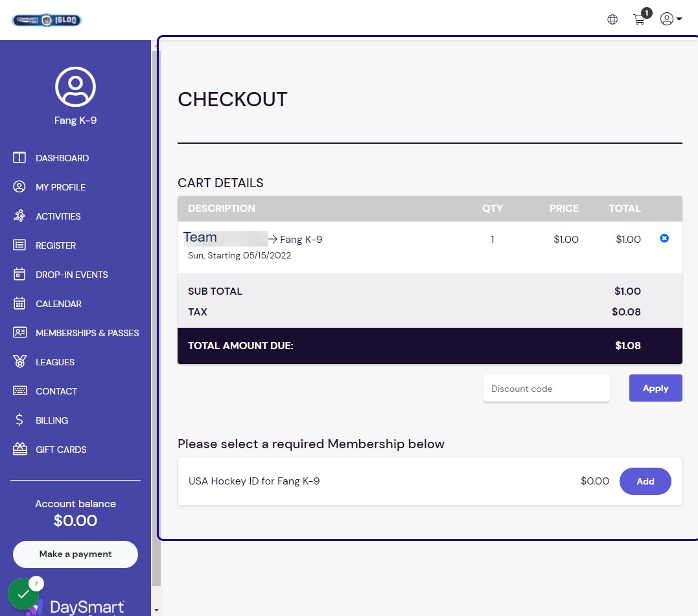The height and width of the screenshot is (616, 698).
Task: Click the My Profile sidebar icon
Action: point(19,187)
